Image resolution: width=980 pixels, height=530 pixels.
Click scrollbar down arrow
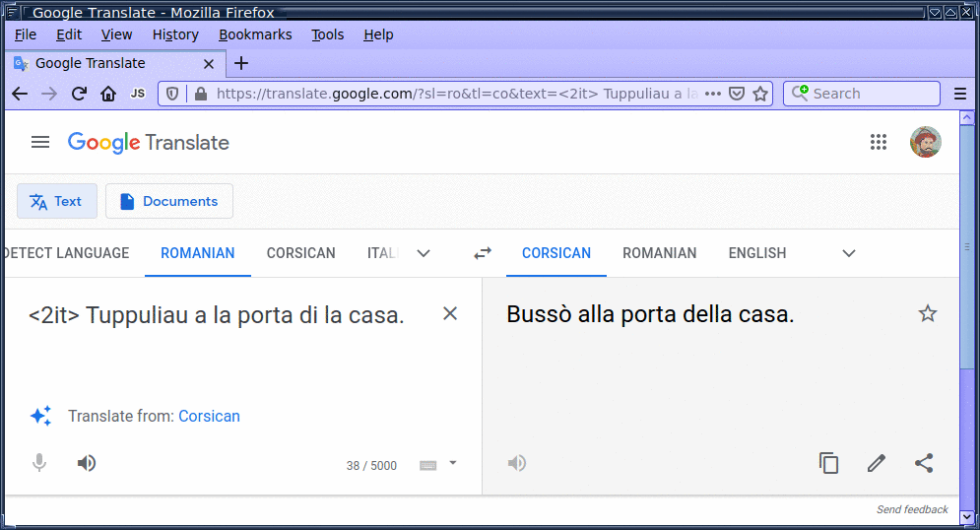(x=967, y=517)
